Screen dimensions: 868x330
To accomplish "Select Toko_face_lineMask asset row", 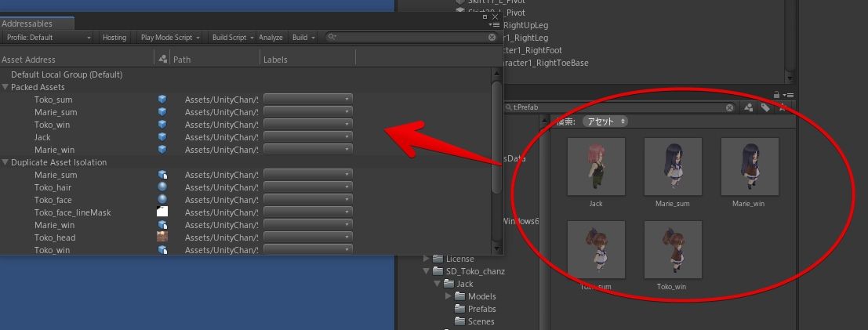I will [x=245, y=212].
